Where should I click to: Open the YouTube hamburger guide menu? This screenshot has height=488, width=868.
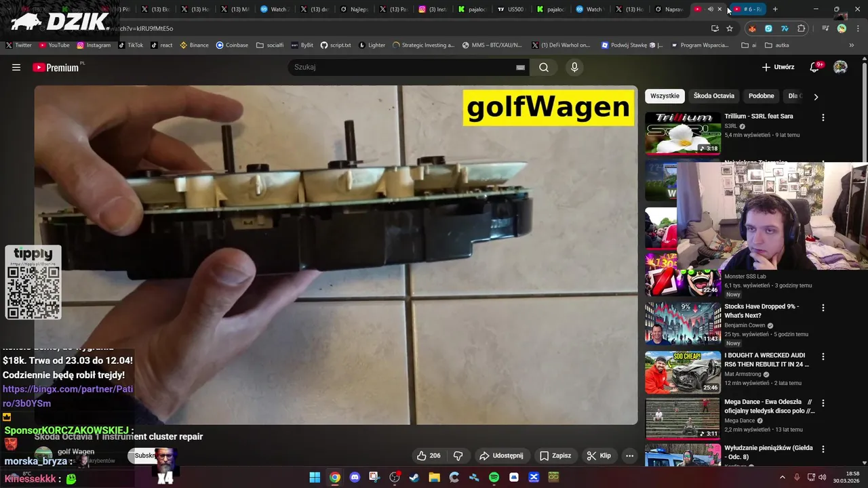click(x=16, y=67)
